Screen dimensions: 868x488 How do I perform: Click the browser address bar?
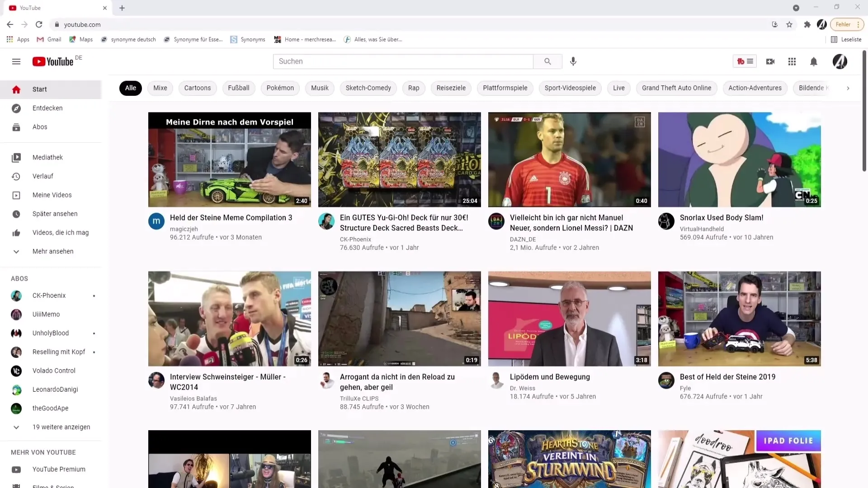point(407,24)
